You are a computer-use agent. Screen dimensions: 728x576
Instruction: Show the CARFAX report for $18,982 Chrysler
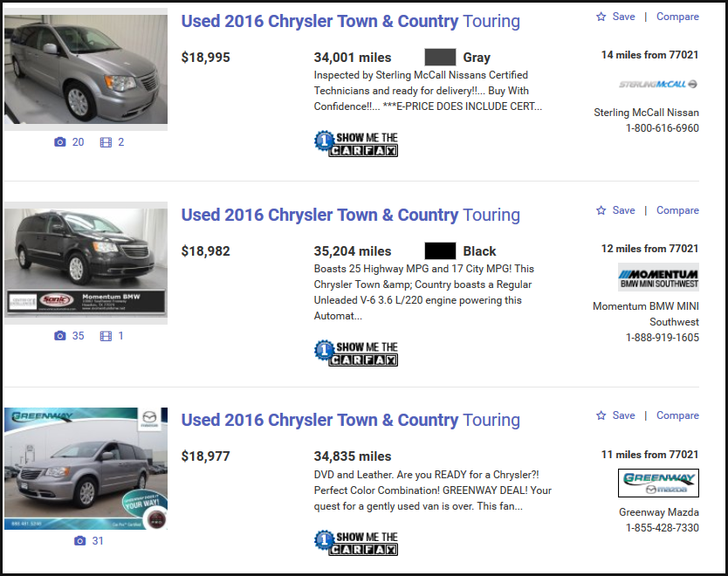point(356,353)
